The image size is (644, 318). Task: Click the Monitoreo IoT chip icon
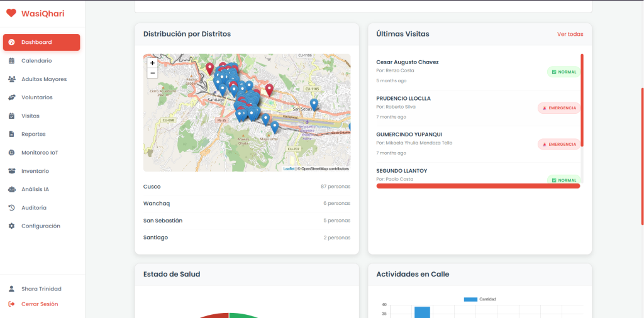[11, 153]
